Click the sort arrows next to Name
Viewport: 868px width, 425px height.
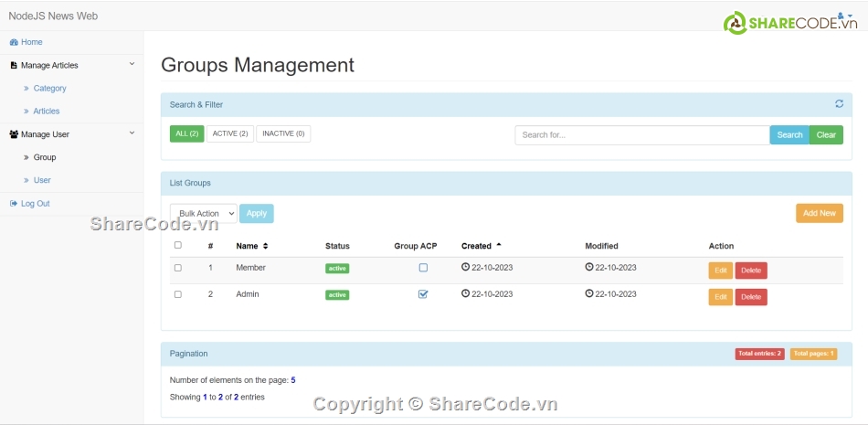(266, 246)
